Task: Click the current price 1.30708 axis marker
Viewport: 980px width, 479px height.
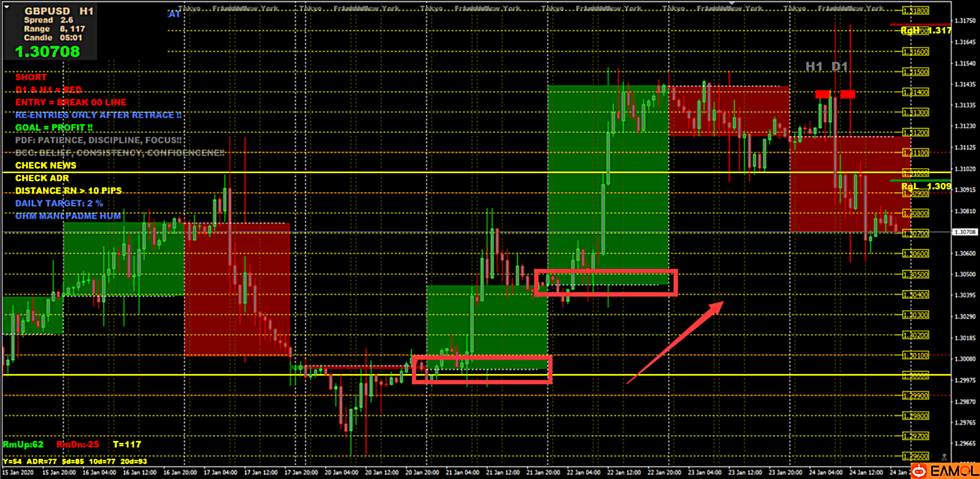Action: coord(965,232)
